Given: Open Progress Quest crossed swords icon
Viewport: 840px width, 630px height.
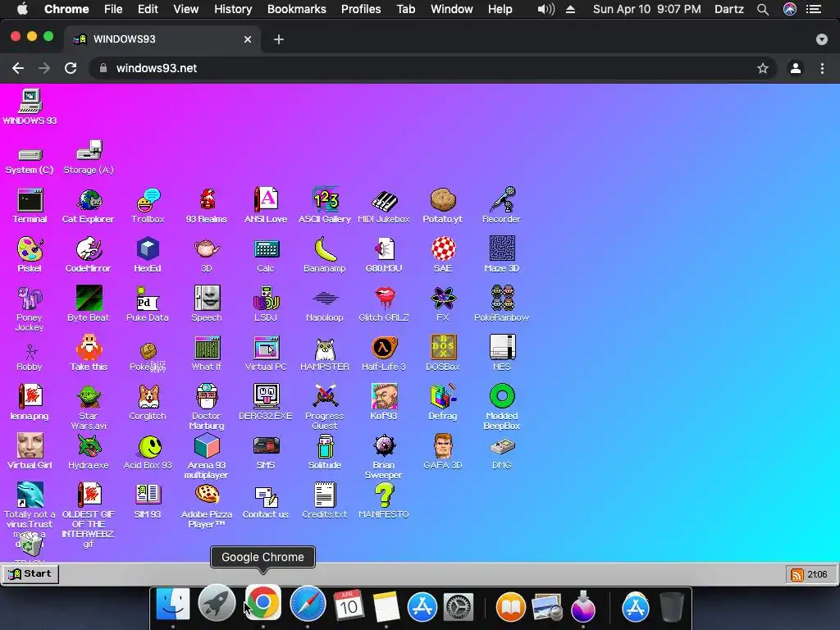Looking at the screenshot, I should [x=325, y=398].
